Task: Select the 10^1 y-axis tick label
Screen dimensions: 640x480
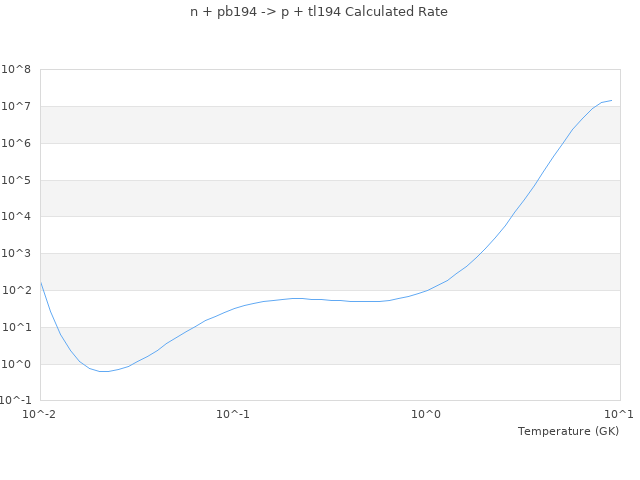Action: click(x=16, y=328)
